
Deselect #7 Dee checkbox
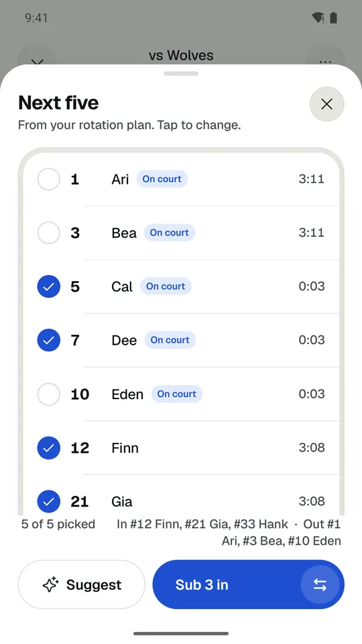[x=49, y=340]
